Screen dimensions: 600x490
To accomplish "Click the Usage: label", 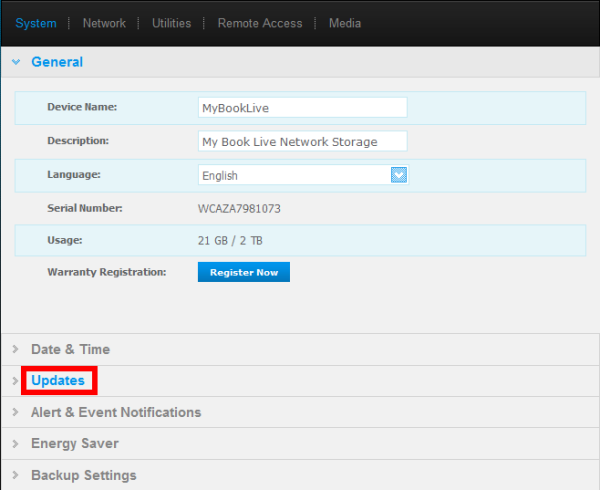I will click(65, 240).
